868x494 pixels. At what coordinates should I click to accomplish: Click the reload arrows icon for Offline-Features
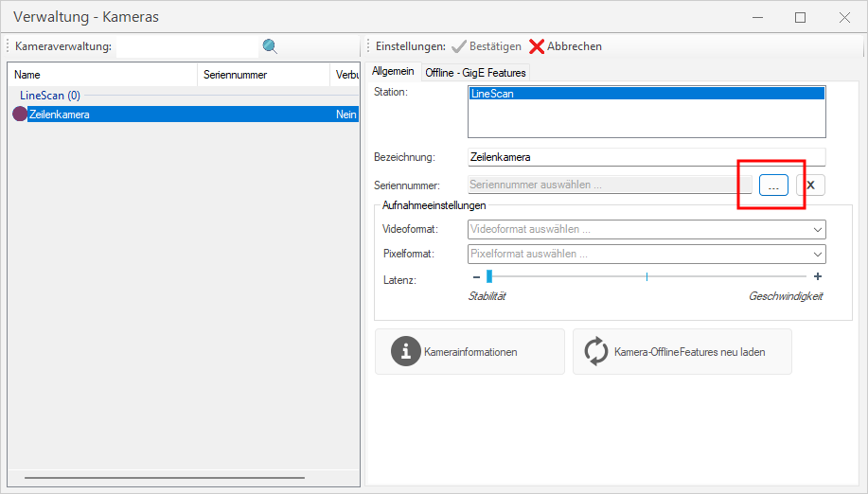click(595, 352)
